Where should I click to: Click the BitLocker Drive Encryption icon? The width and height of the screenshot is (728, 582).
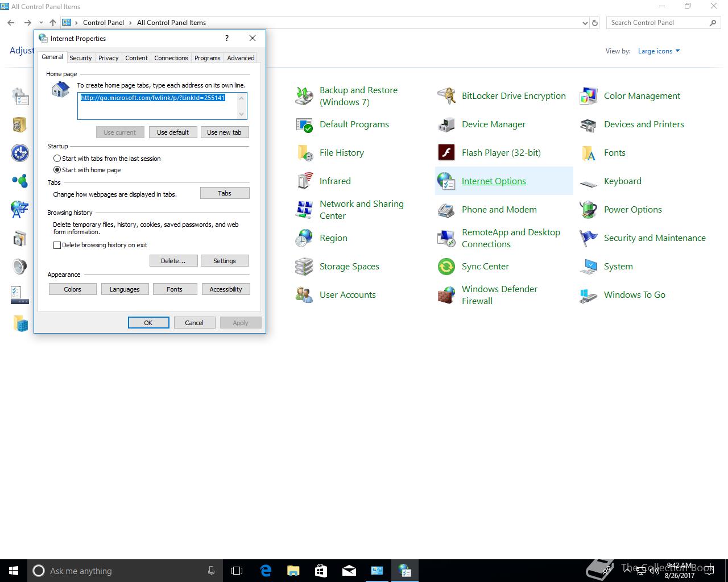446,96
